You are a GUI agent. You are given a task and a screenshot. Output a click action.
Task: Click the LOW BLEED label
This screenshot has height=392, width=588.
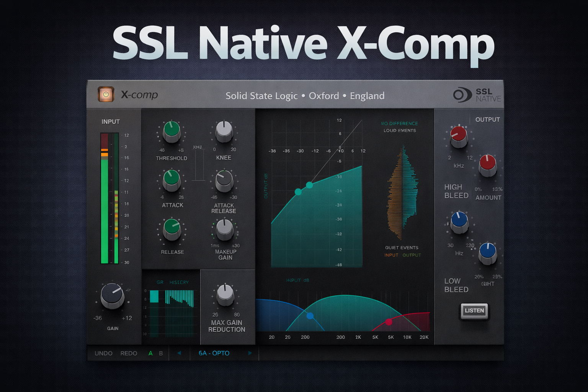click(x=456, y=285)
